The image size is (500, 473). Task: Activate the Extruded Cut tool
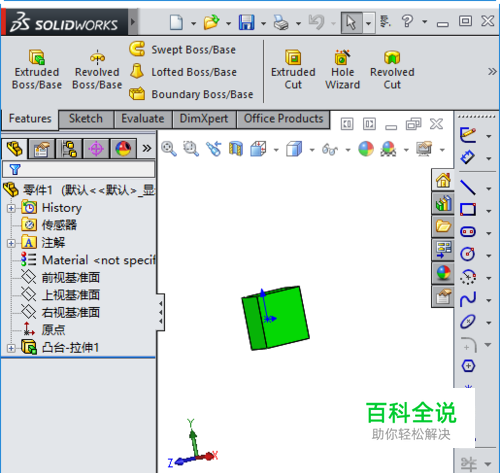point(293,69)
